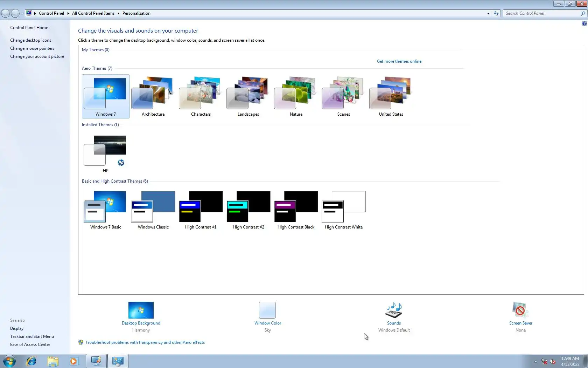This screenshot has height=368, width=588.
Task: Open the taskbar clock showing 12:49 AM
Action: point(570,361)
